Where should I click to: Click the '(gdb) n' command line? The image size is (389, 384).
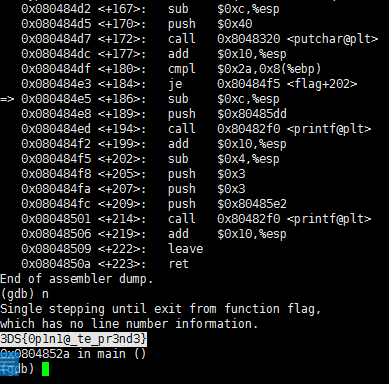pyautogui.click(x=24, y=294)
